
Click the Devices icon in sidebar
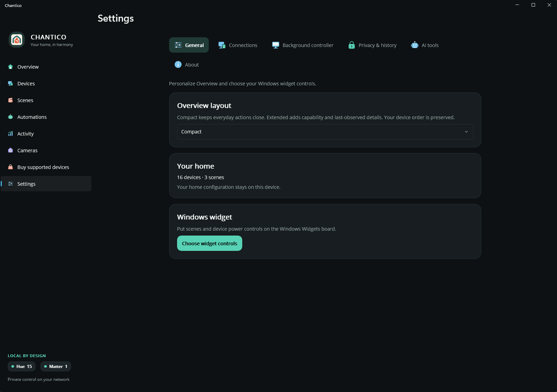click(10, 84)
